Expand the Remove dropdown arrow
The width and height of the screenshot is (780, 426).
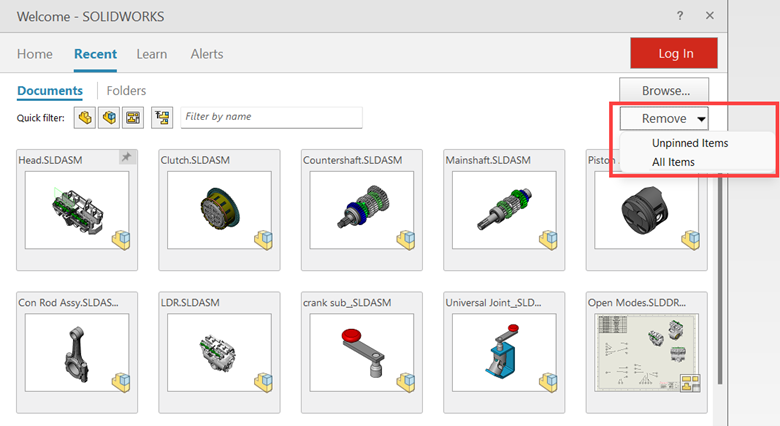[x=701, y=119]
